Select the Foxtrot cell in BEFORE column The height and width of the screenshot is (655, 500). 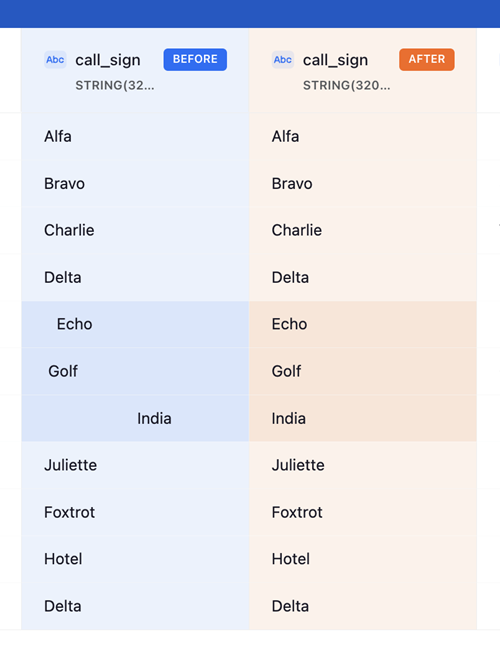[135, 513]
